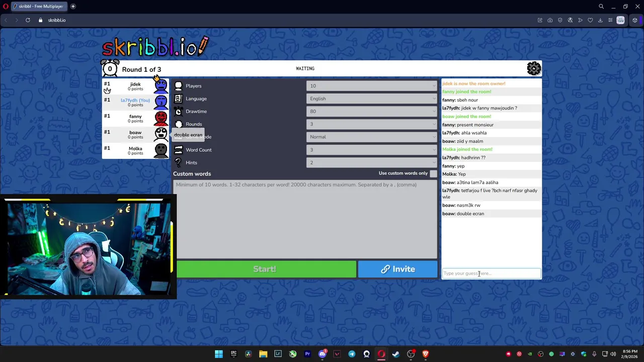Open the Easy Setup sliders icon
644x362 pixels.
pyautogui.click(x=610, y=20)
